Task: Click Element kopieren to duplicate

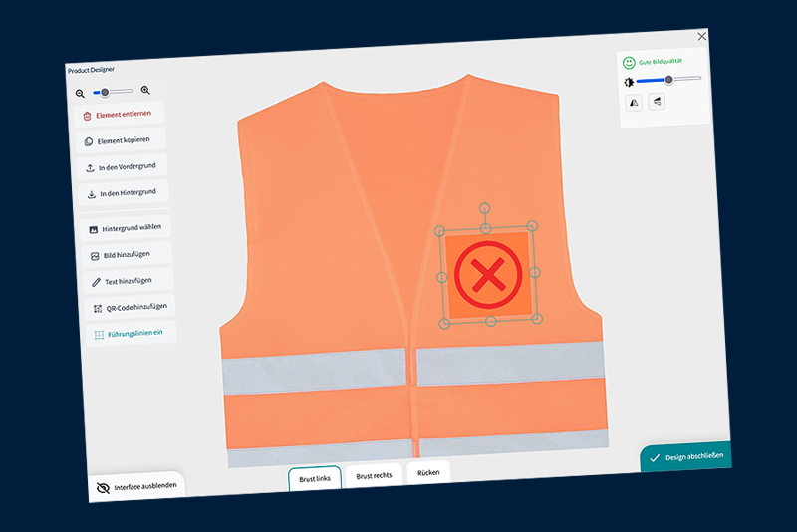Action: (x=122, y=140)
